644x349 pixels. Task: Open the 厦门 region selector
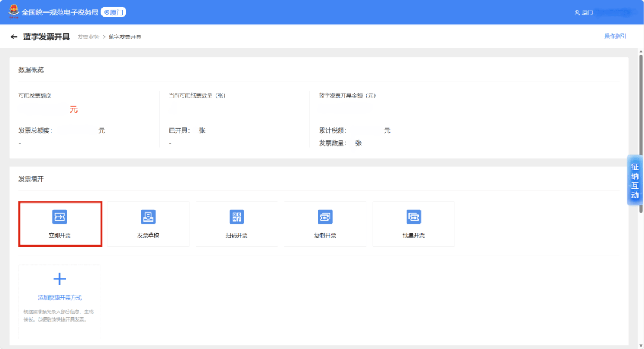(x=114, y=13)
